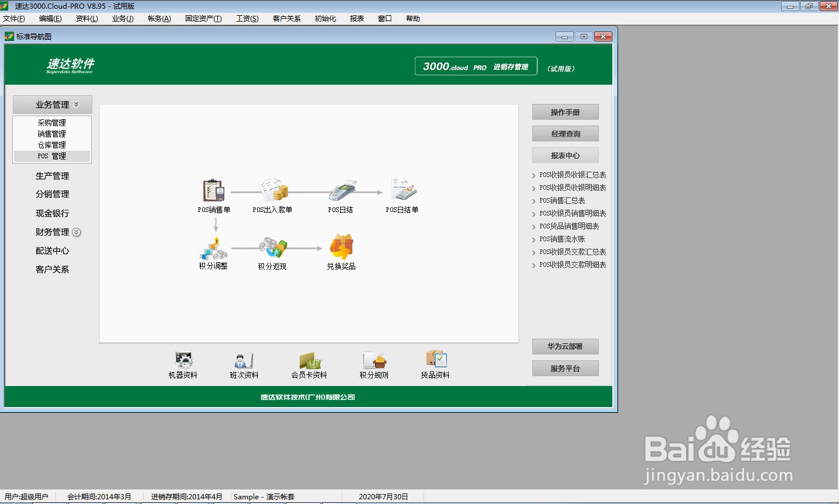
Task: Click the 速达软件 logo in the banner
Action: click(70, 65)
